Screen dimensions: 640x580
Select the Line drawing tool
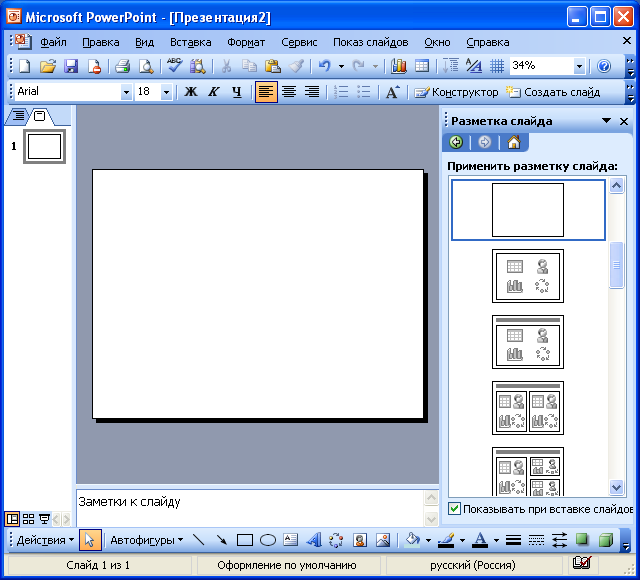point(199,540)
